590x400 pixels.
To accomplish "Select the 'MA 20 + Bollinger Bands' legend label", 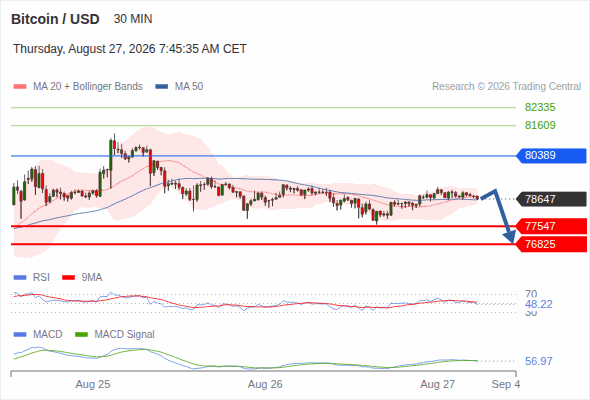I will tap(88, 87).
